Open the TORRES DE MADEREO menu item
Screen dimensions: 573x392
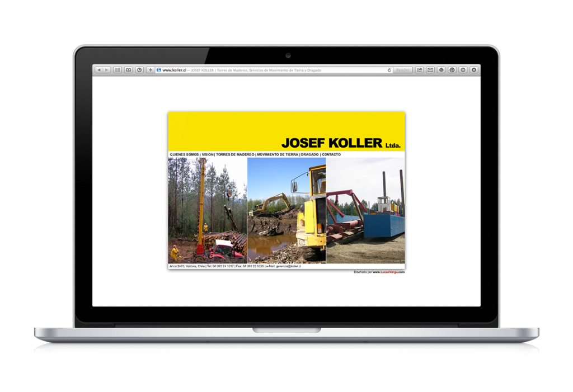pos(235,154)
